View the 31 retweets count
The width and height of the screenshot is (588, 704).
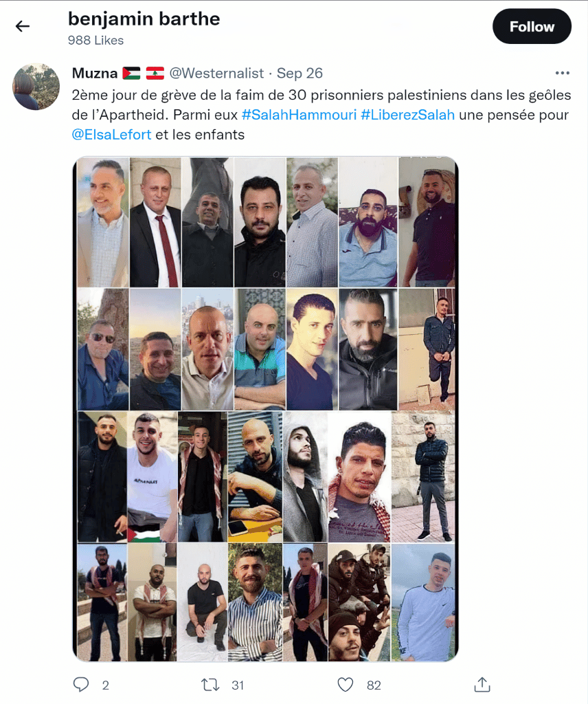[x=238, y=685]
